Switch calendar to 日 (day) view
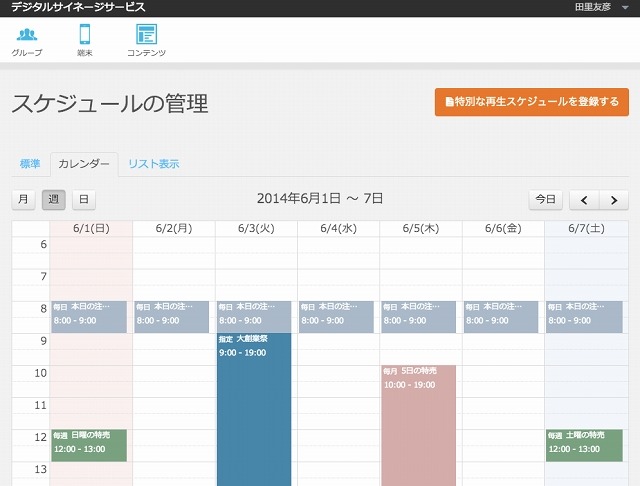640x486 pixels. click(x=84, y=200)
